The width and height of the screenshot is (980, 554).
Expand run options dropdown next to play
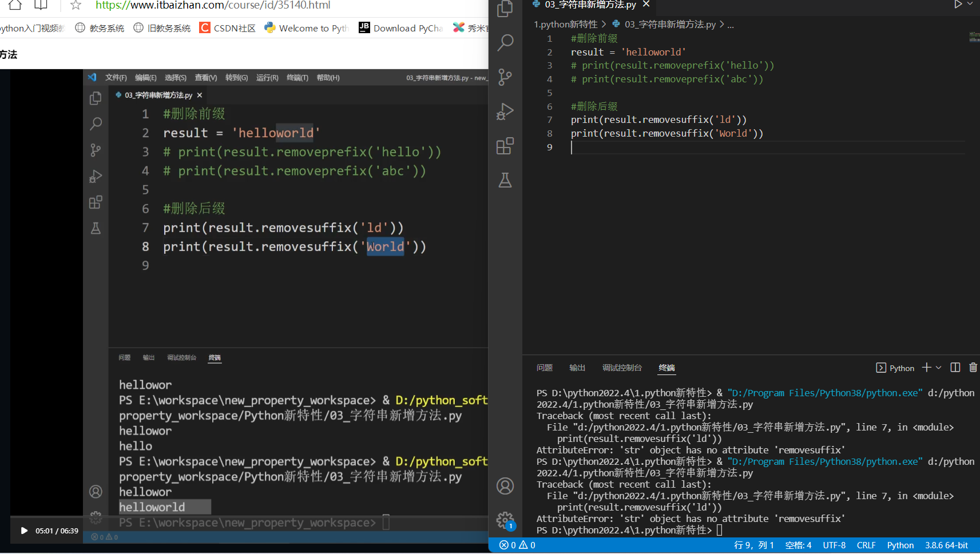point(970,5)
